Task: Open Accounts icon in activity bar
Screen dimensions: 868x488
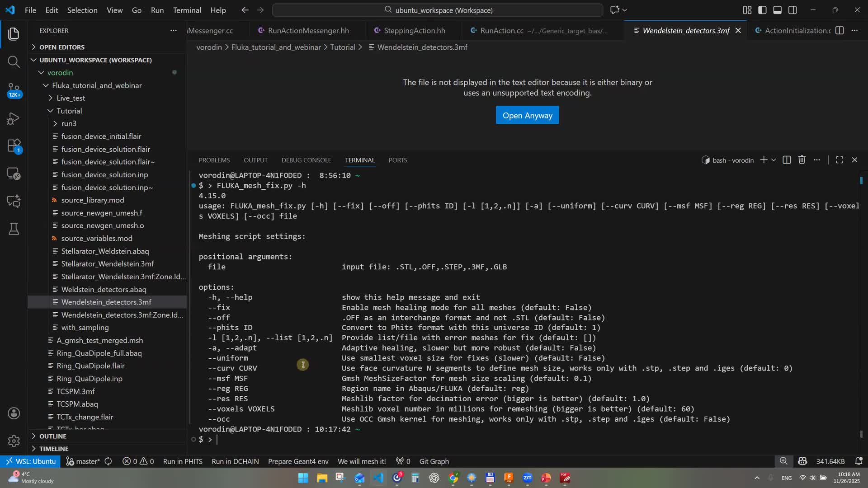Action: tap(14, 413)
